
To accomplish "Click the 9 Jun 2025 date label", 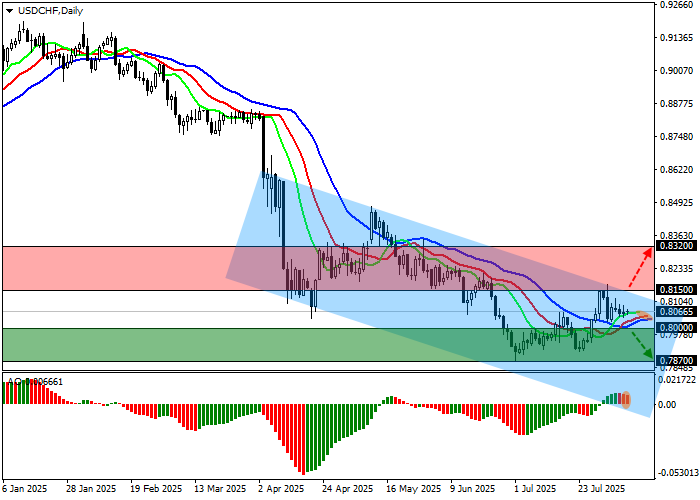I will 473,489.
